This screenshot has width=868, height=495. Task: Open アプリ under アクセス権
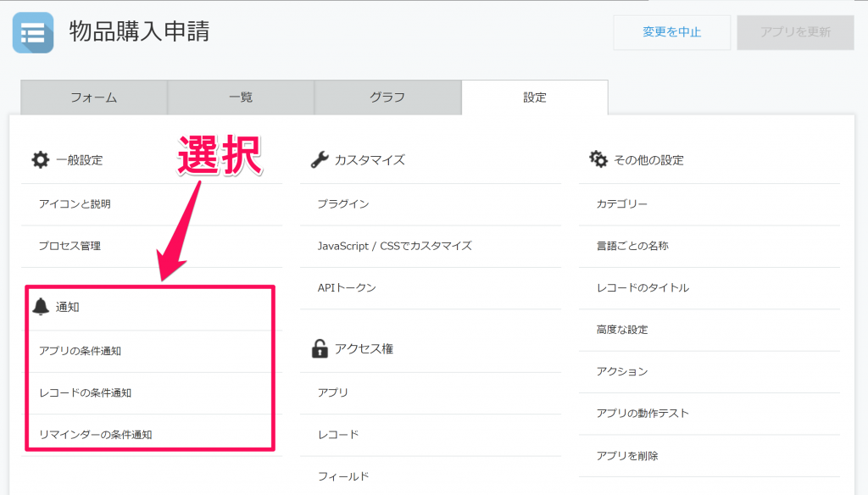tap(332, 392)
